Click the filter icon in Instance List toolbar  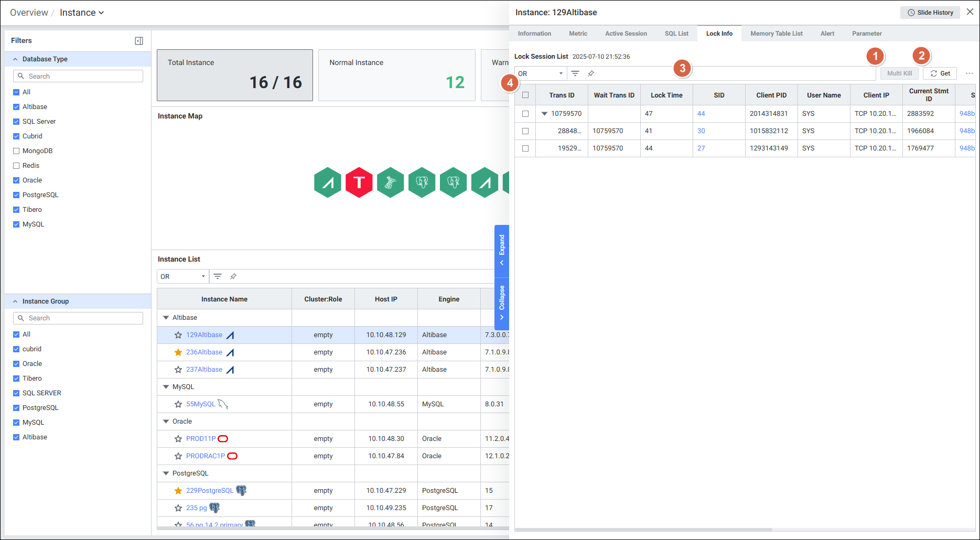coord(218,276)
